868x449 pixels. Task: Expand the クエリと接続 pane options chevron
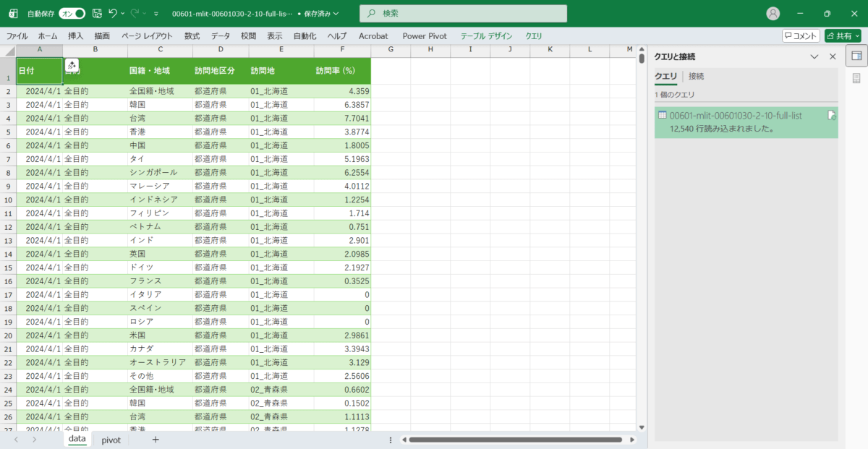tap(814, 56)
